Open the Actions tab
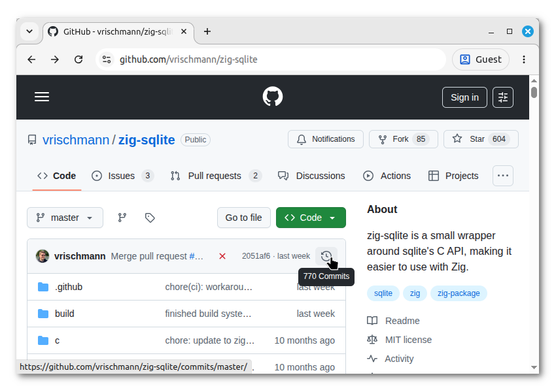This screenshot has height=392, width=556. click(387, 176)
